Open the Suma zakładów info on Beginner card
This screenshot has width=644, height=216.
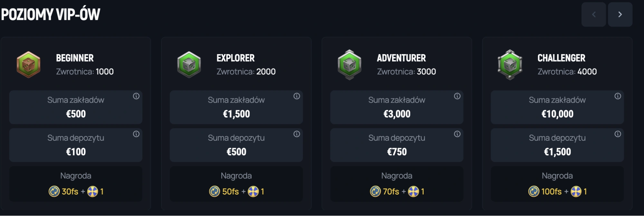click(x=136, y=96)
